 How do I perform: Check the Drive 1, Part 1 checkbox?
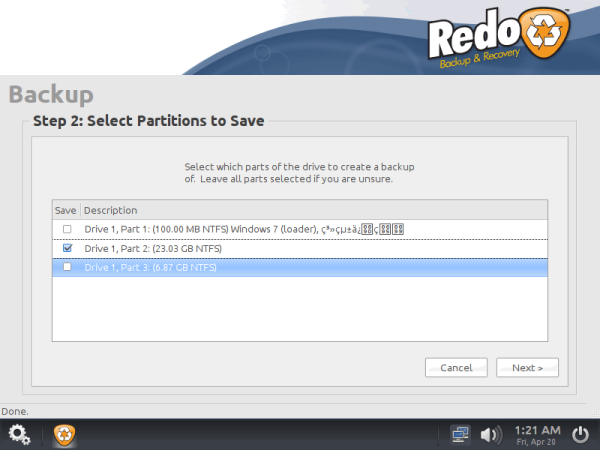coord(67,229)
